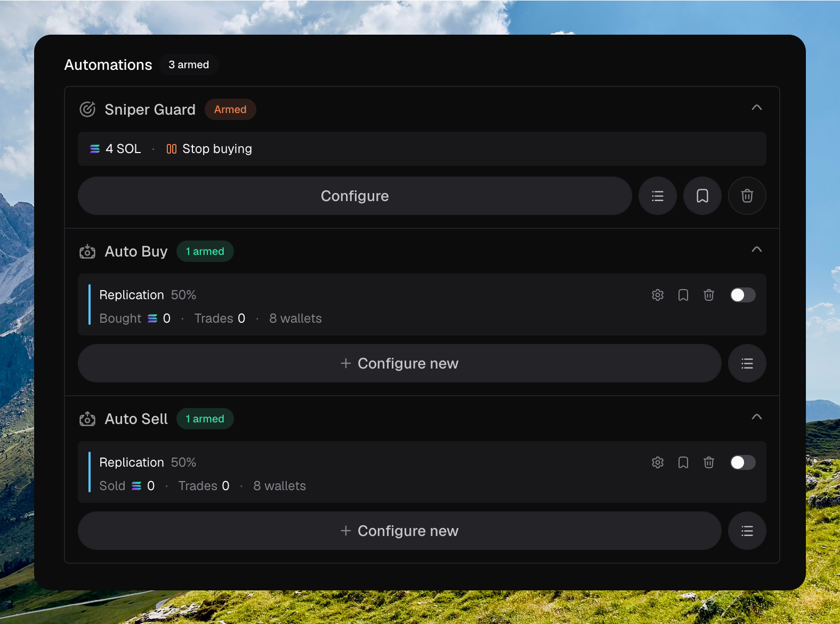Open list button beside Auto Sell Configure new
840x624 pixels.
click(x=747, y=531)
